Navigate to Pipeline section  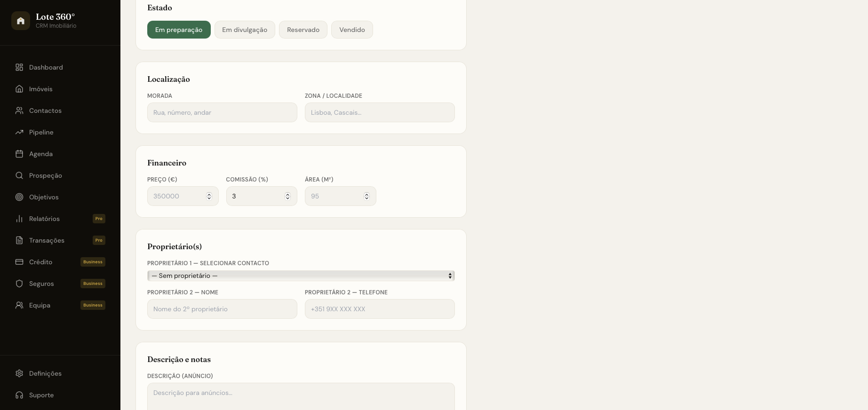pos(60,132)
